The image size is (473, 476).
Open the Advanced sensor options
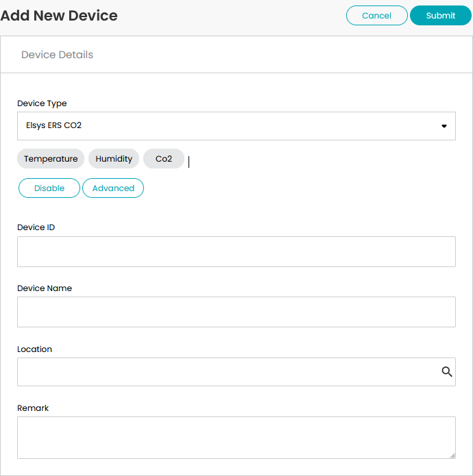pos(113,188)
